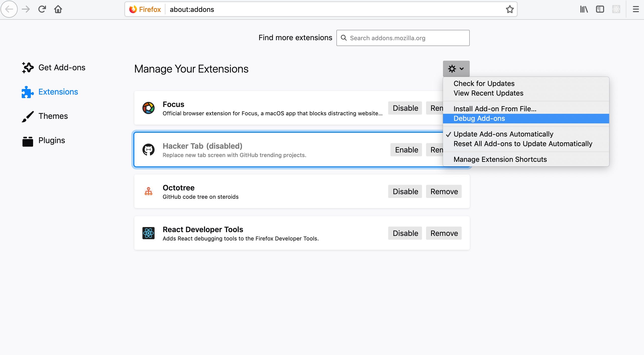
Task: Click the React Developer Tools title
Action: tap(203, 229)
